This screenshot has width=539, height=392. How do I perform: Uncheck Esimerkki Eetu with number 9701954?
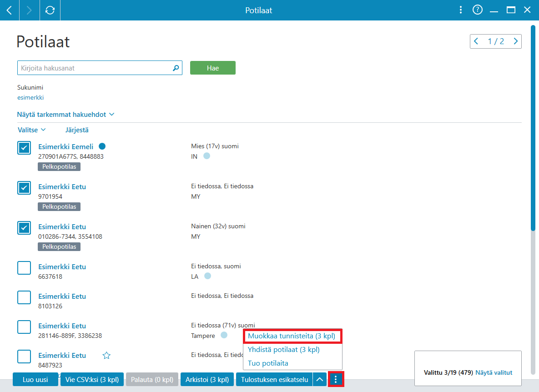point(24,188)
